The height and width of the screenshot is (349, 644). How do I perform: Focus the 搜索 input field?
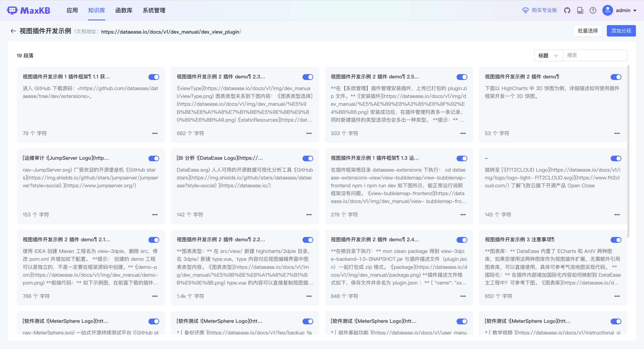(595, 55)
